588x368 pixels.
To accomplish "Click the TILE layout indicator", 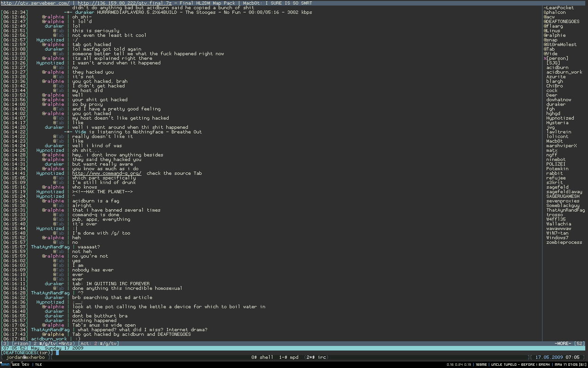I will 38,364.
